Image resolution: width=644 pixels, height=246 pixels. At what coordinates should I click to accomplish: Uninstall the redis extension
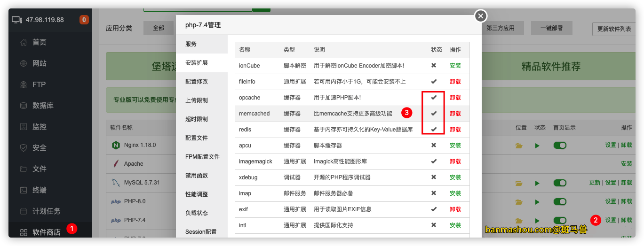(x=455, y=130)
